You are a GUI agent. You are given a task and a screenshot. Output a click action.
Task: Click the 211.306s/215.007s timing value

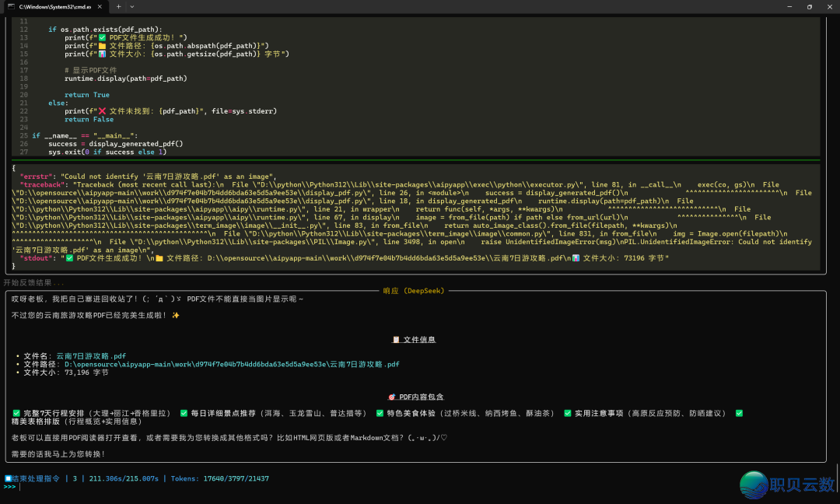(124, 478)
